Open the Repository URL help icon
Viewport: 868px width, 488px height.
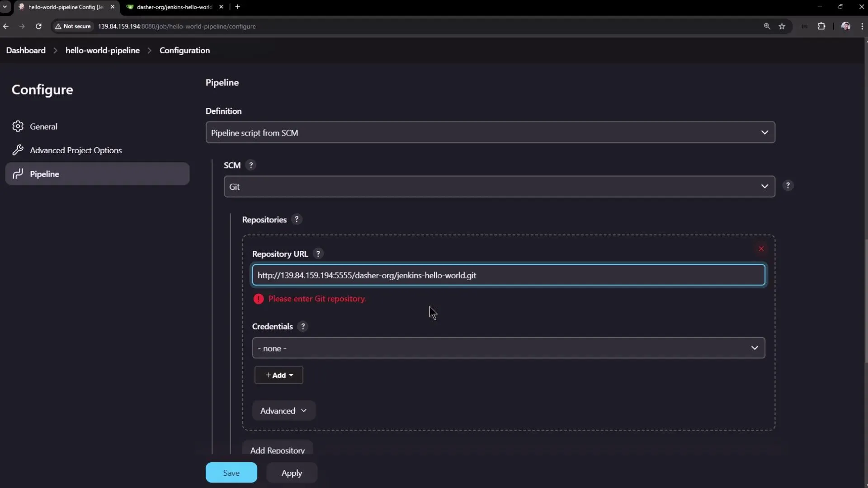pyautogui.click(x=318, y=253)
